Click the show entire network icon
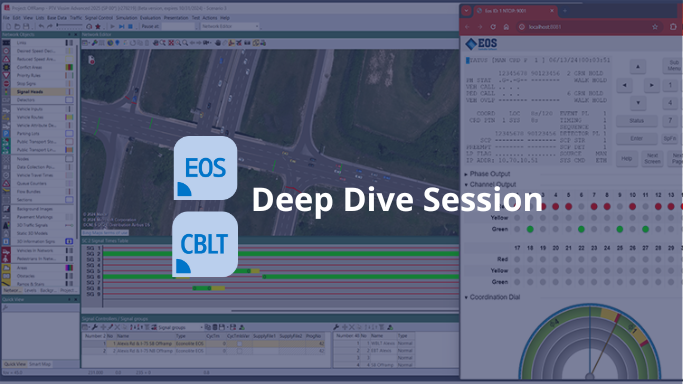Viewport: 683px width, 384px height. [x=171, y=43]
